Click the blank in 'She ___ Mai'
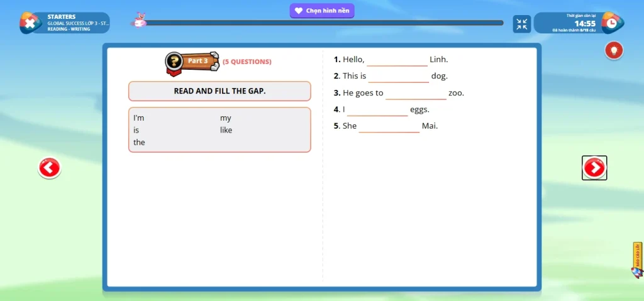 point(389,126)
